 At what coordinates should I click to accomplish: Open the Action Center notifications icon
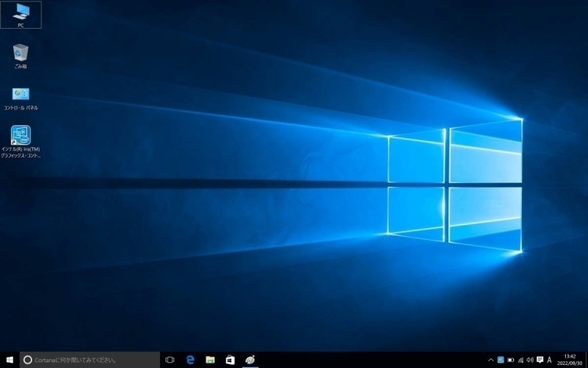tap(540, 360)
